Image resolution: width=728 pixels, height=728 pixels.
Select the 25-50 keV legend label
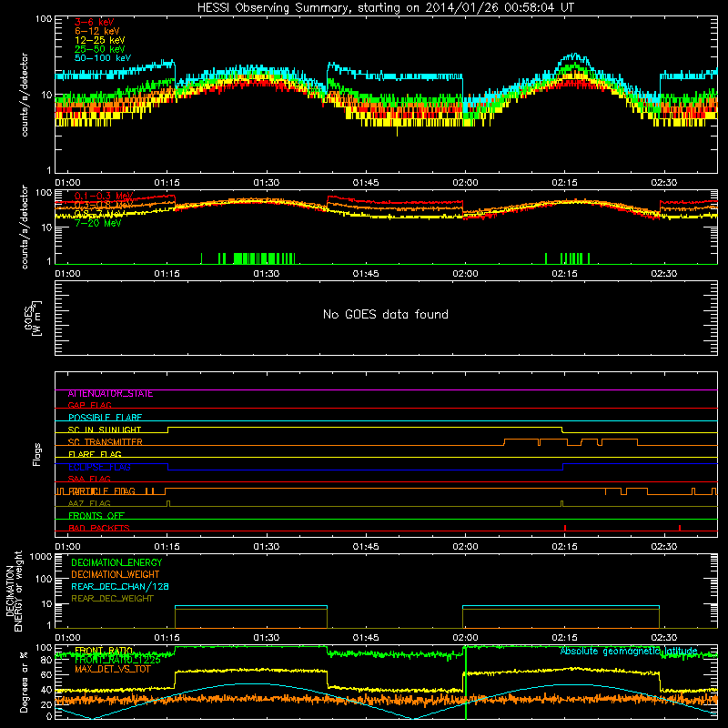coord(99,49)
